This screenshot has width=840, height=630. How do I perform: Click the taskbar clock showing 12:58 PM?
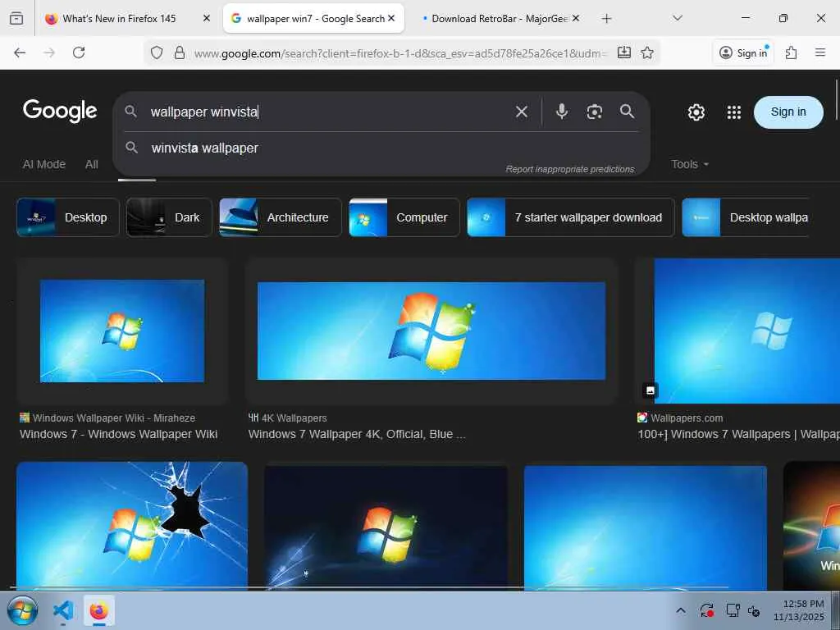(799, 610)
